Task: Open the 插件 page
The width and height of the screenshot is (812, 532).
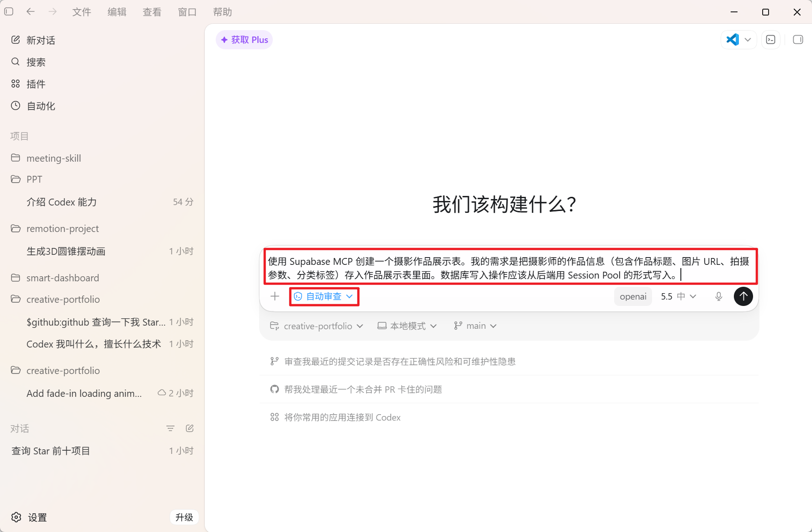Action: point(102,84)
